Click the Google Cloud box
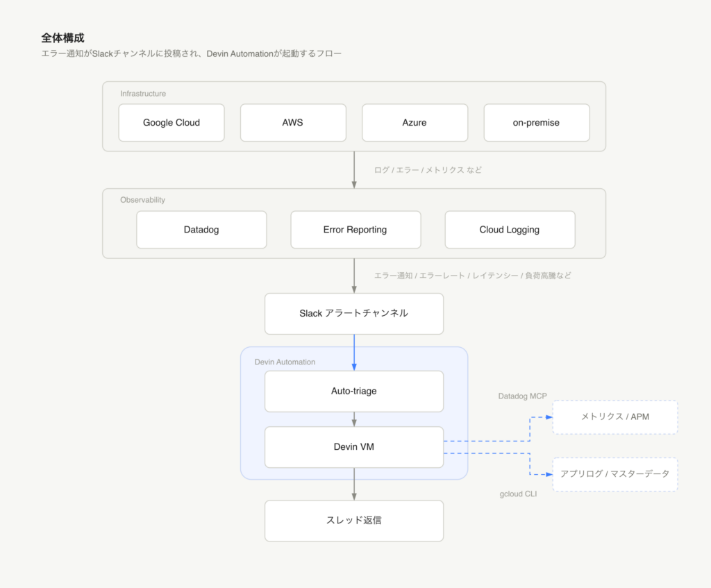This screenshot has height=588, width=711. [x=172, y=123]
